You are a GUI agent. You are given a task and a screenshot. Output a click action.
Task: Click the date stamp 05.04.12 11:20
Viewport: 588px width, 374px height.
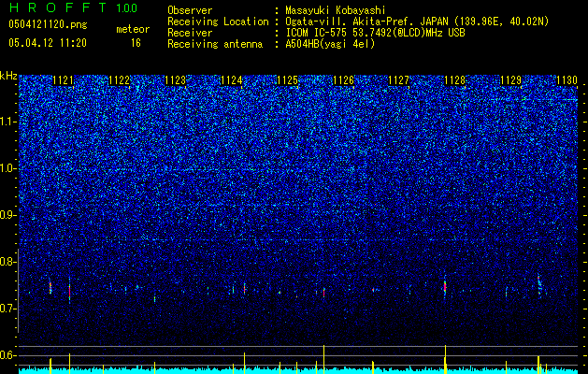(x=48, y=43)
